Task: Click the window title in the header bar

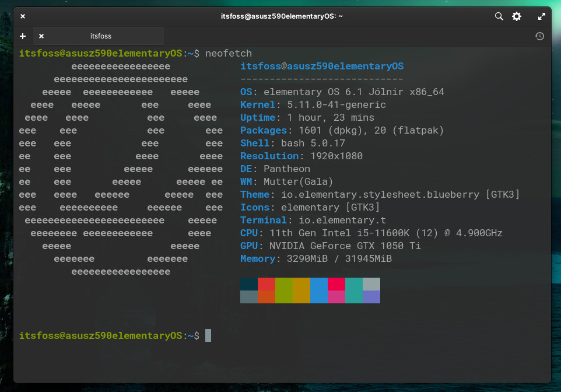Action: [280, 16]
